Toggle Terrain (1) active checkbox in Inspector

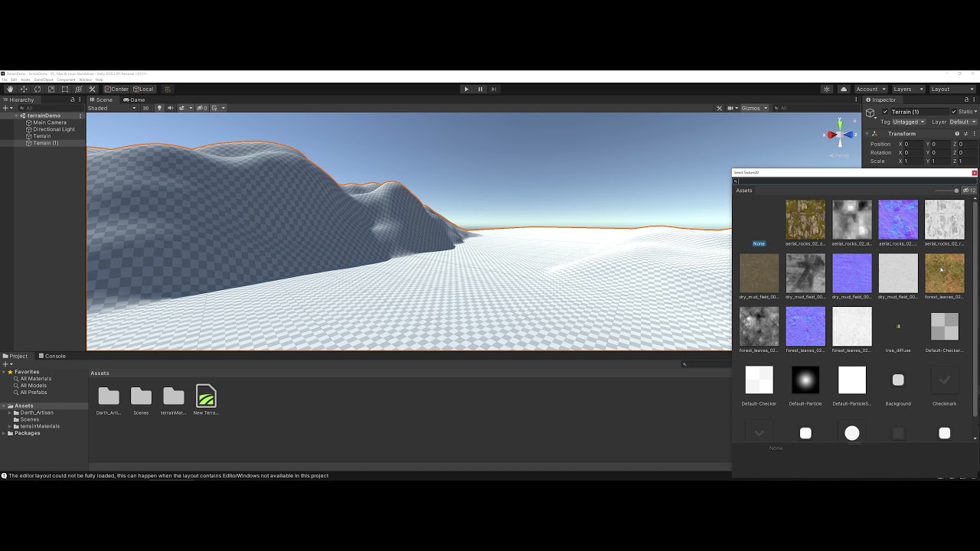(x=885, y=112)
